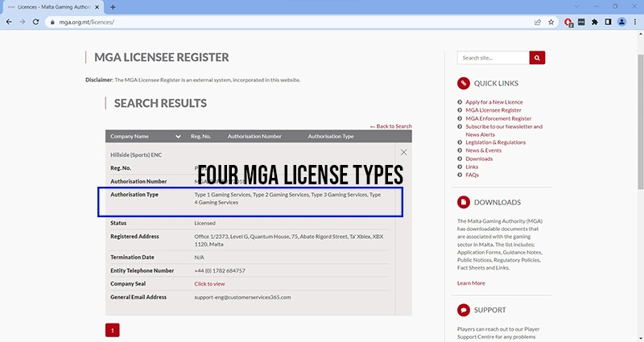Click the Authorisation Number column header

point(254,136)
